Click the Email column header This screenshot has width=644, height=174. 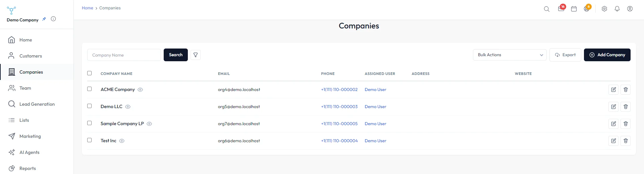224,74
